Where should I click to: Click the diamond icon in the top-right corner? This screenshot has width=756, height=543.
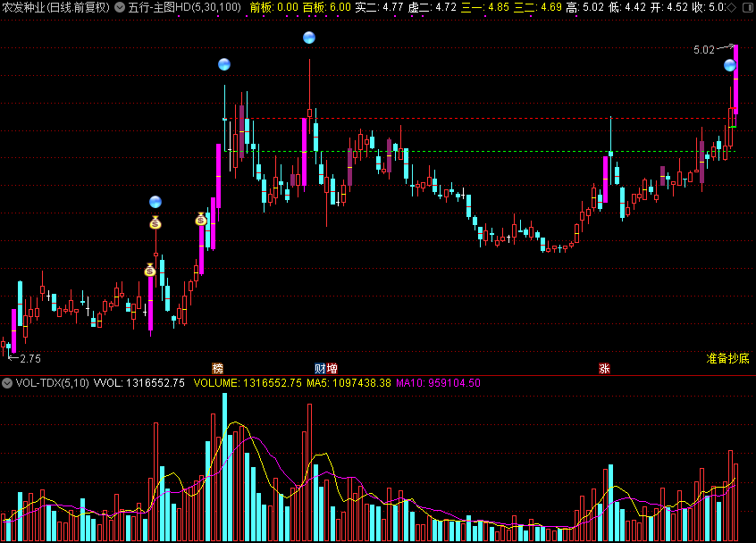(731, 7)
